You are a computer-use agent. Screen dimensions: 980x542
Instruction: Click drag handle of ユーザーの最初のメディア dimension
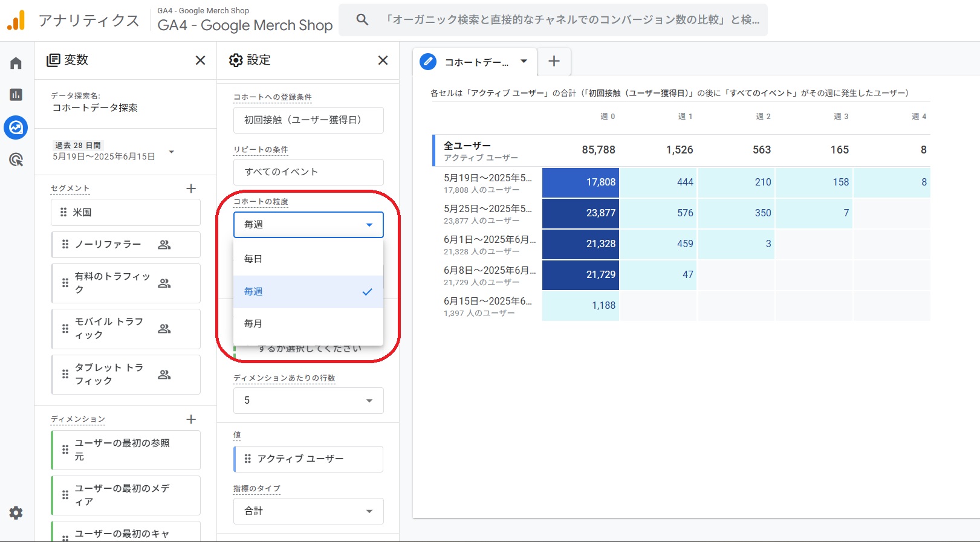click(x=65, y=495)
